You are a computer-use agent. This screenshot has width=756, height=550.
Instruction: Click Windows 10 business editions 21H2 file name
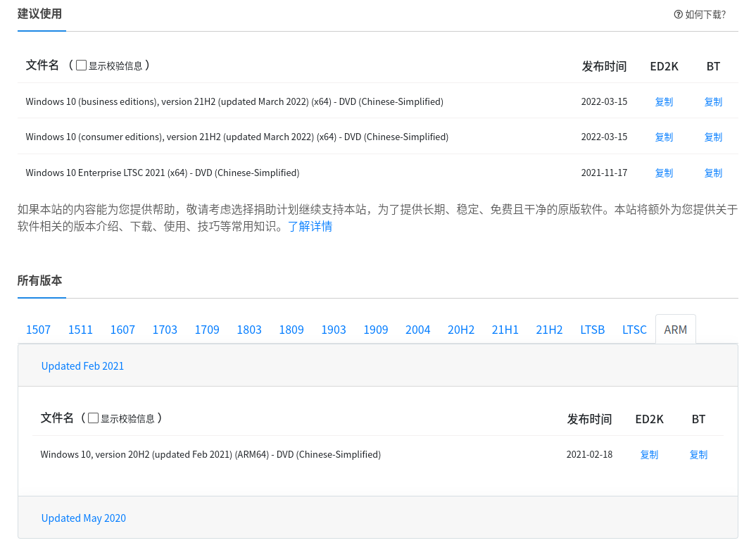point(234,102)
